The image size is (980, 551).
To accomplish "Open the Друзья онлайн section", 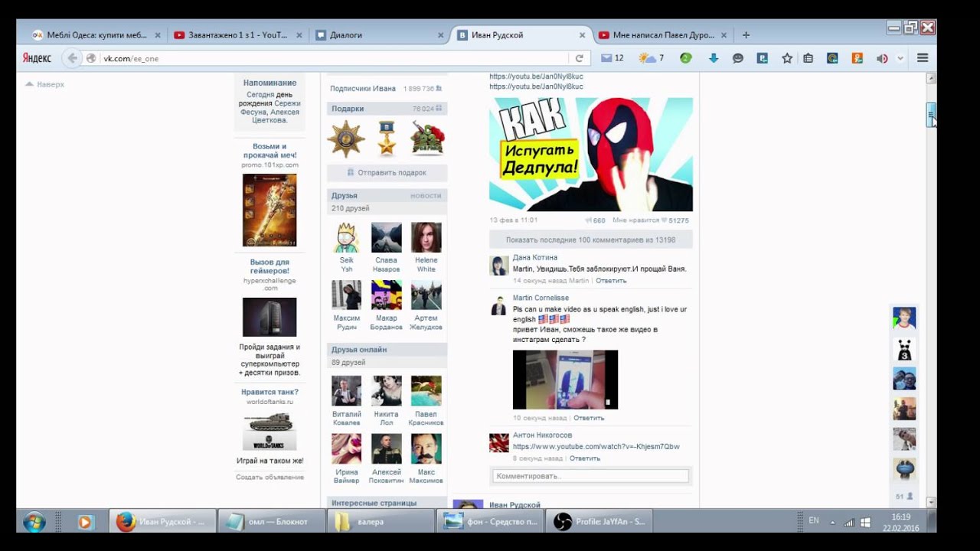I will click(387, 350).
